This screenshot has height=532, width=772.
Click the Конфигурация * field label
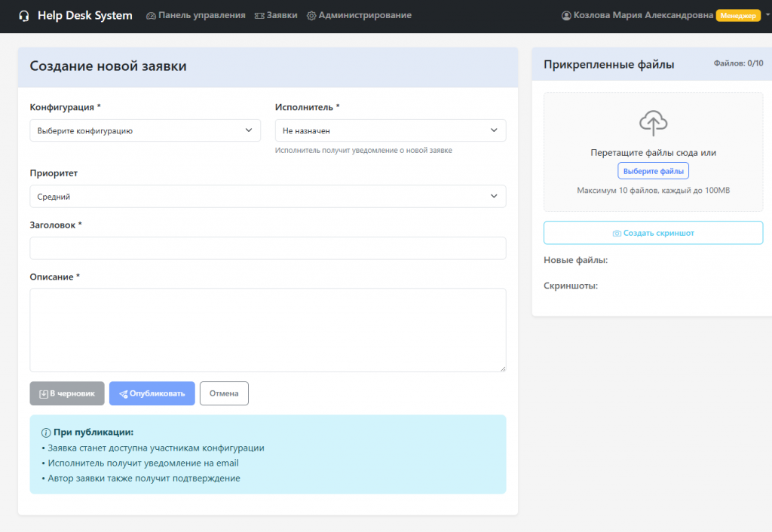[x=65, y=107]
